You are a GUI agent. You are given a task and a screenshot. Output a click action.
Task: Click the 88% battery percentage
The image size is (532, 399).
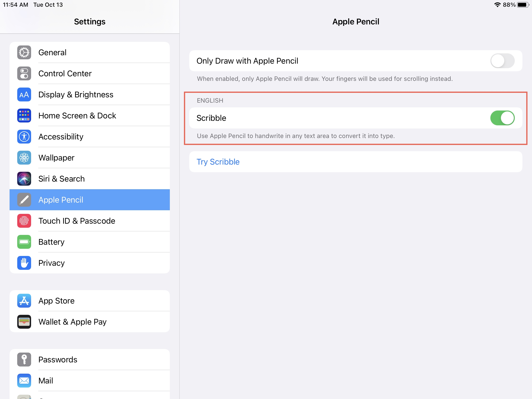509,5
